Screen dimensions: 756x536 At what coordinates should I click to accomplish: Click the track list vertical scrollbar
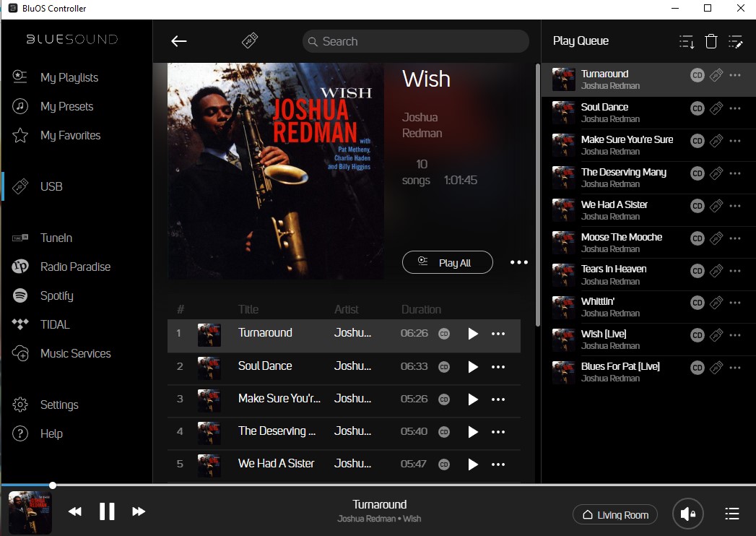click(538, 195)
